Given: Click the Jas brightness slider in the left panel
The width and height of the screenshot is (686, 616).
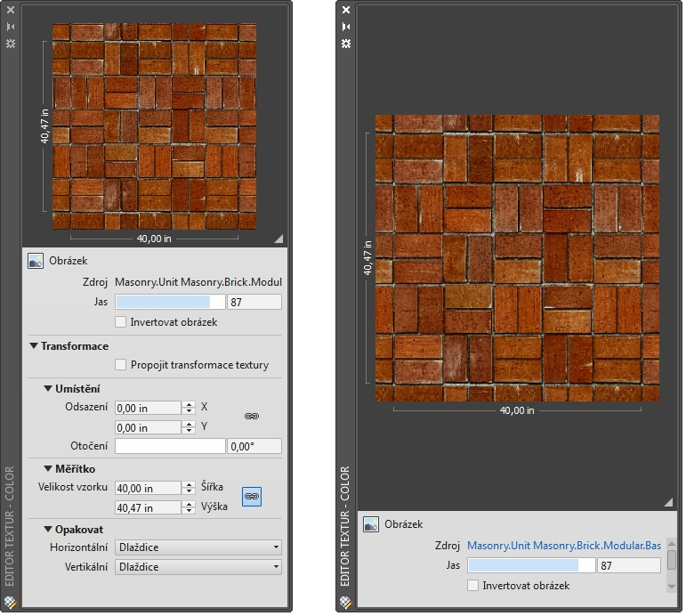Looking at the screenshot, I should (170, 302).
